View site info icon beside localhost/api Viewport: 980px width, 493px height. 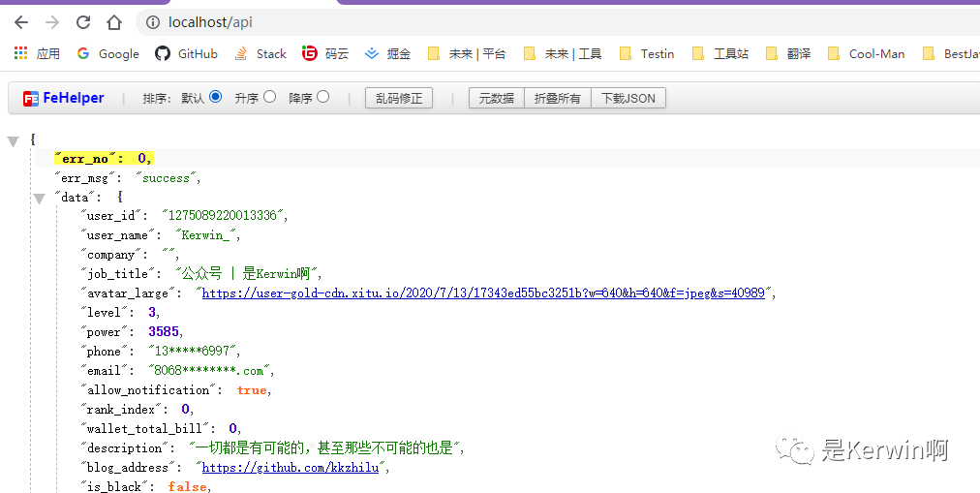(152, 22)
